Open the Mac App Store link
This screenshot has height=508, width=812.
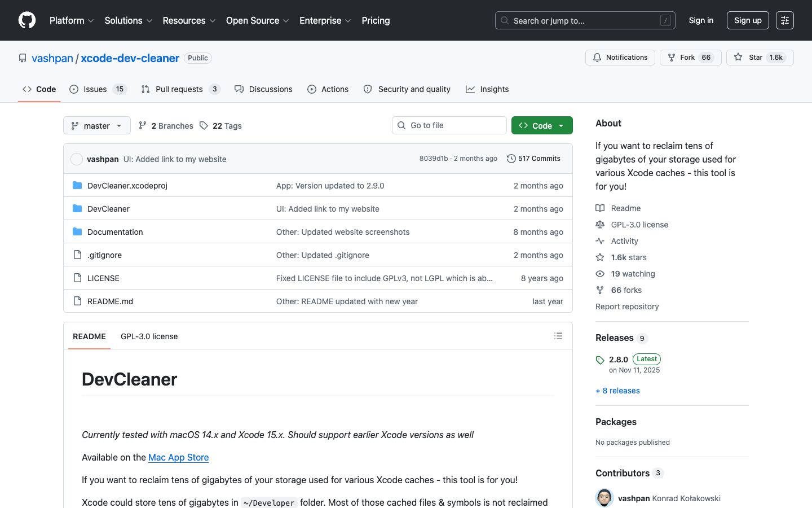point(178,457)
